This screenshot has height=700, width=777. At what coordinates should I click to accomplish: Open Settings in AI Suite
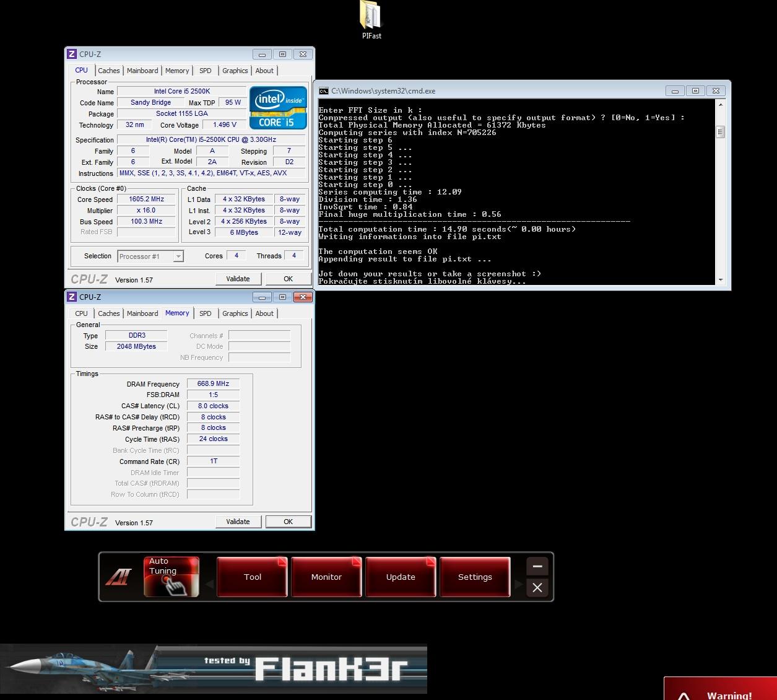point(475,577)
